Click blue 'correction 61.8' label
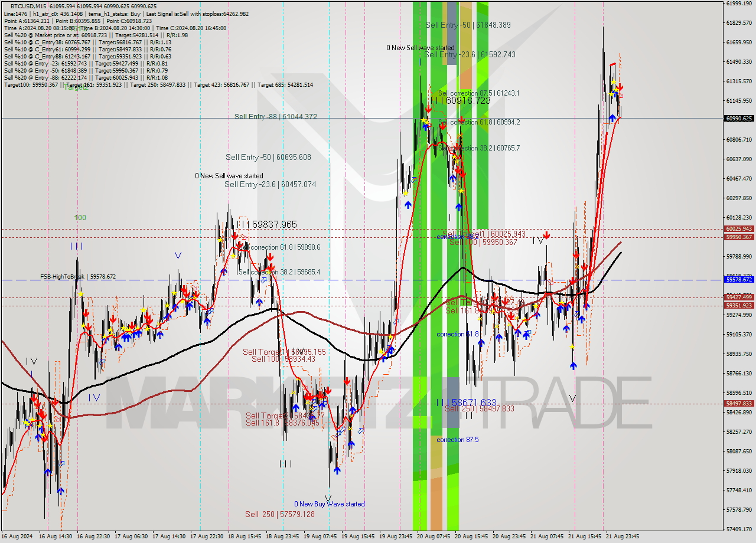This screenshot has height=543, width=756. click(x=458, y=334)
